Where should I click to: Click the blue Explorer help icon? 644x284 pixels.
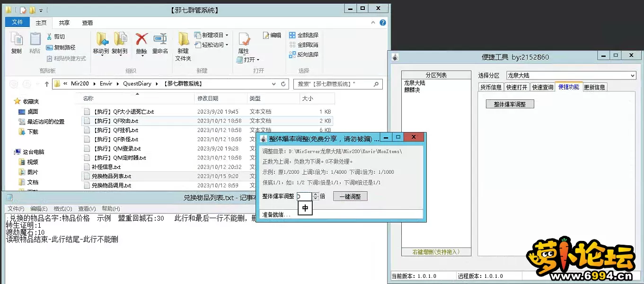(383, 22)
